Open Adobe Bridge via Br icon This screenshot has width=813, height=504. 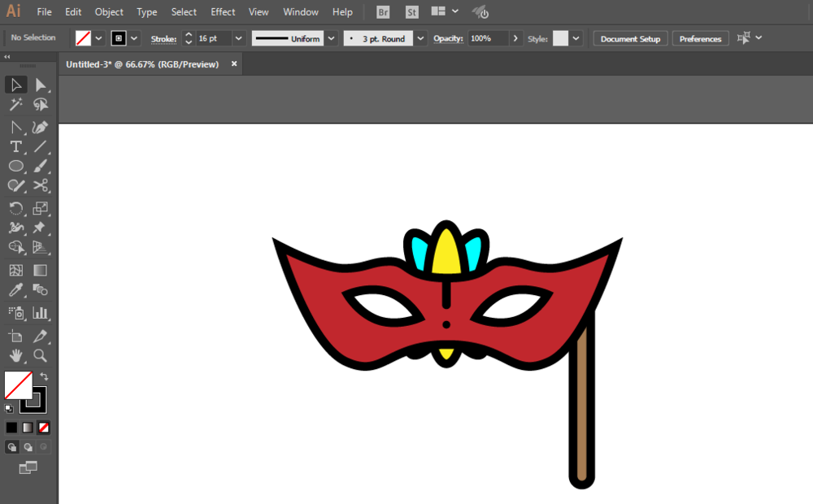coord(383,12)
